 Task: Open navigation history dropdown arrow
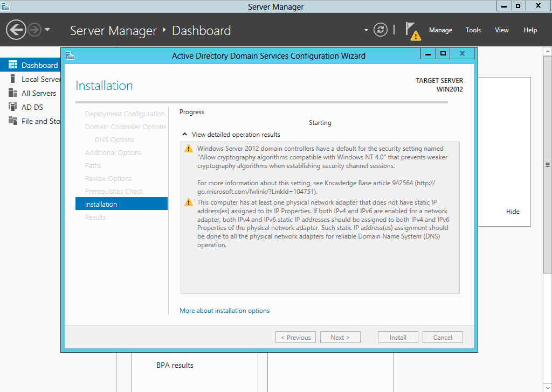pyautogui.click(x=47, y=30)
